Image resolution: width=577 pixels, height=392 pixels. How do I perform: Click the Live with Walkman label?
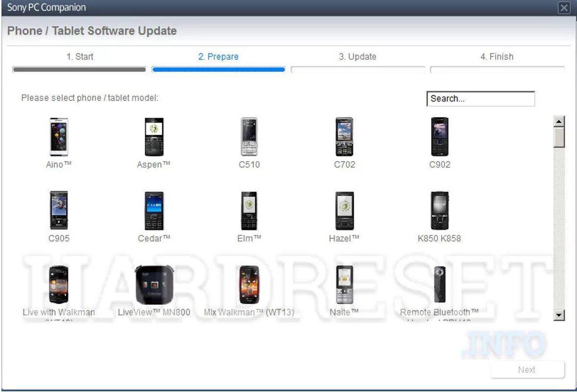click(59, 312)
